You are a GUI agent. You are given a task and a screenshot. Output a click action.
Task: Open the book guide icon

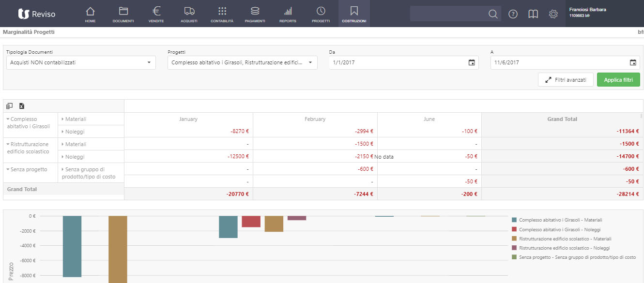(533, 14)
